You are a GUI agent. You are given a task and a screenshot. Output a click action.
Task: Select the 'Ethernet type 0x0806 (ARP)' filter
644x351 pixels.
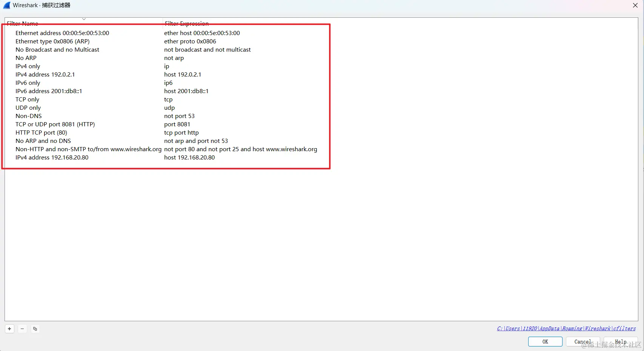point(52,41)
